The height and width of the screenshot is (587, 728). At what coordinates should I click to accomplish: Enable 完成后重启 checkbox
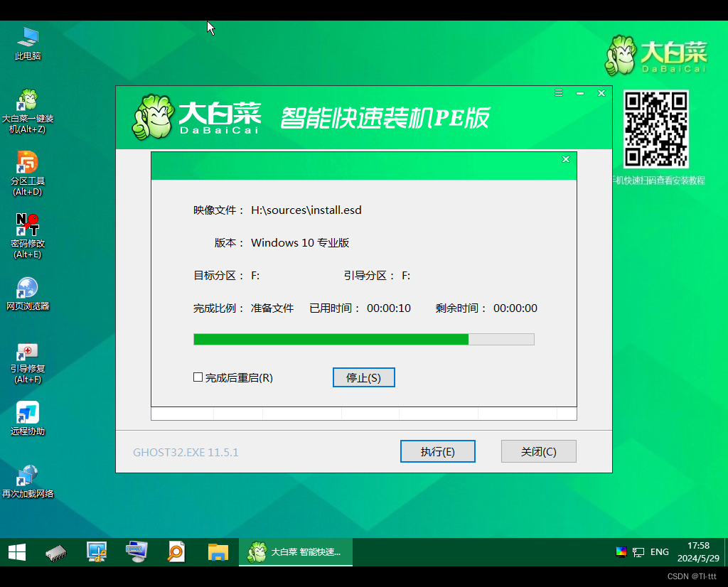(198, 377)
